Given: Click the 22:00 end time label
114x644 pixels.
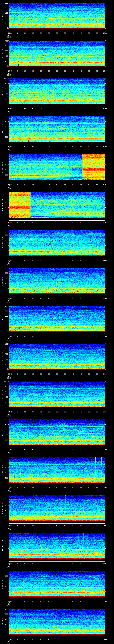Looking at the screenshot, I should [x=105, y=298].
